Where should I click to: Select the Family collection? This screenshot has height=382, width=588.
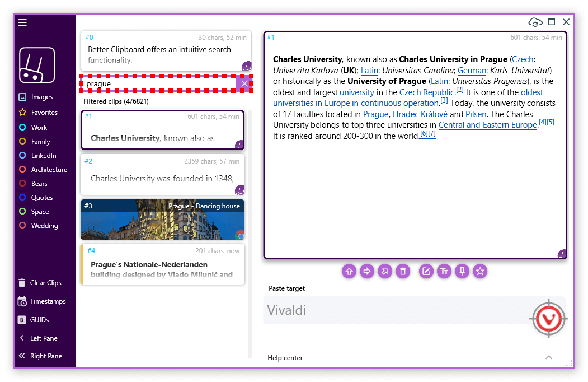point(35,142)
